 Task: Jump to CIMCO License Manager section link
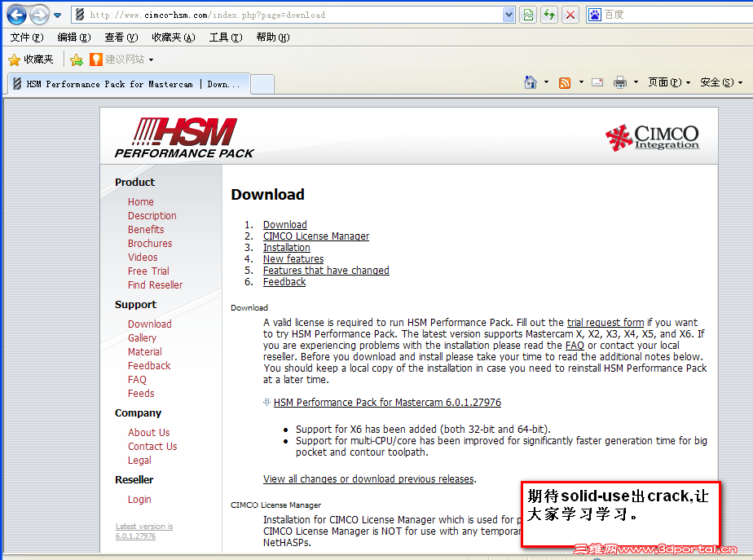coord(316,236)
